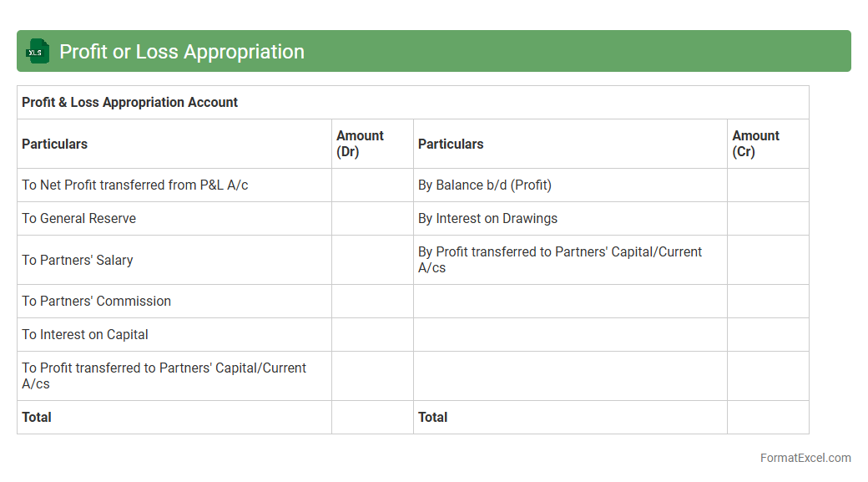Click the 'Profit or Loss Appropriation' header title
The height and width of the screenshot is (482, 868).
pos(182,52)
